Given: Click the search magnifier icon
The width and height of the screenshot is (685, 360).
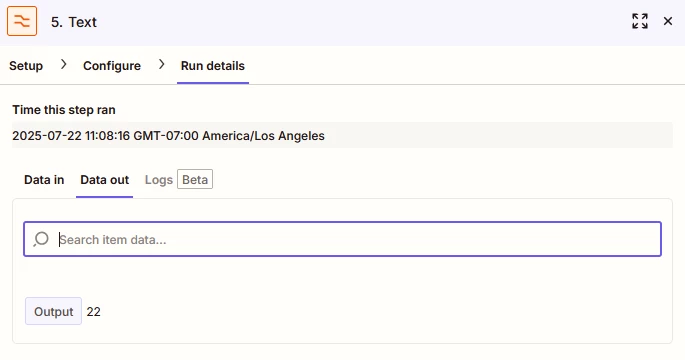Looking at the screenshot, I should click(x=41, y=239).
